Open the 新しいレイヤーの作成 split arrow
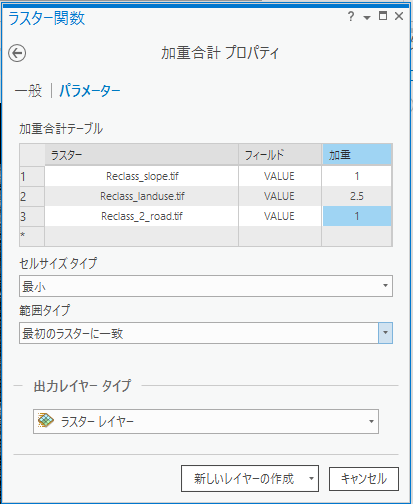413x504 pixels. coord(311,479)
